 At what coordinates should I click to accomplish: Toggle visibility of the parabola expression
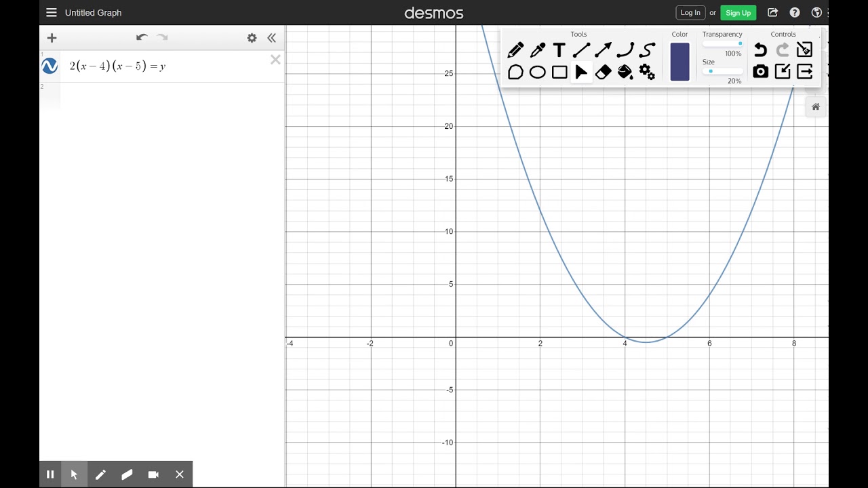(50, 66)
